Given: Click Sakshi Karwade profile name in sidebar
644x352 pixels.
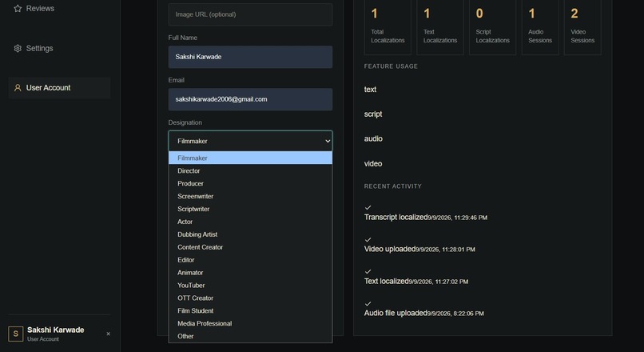Looking at the screenshot, I should [x=55, y=330].
